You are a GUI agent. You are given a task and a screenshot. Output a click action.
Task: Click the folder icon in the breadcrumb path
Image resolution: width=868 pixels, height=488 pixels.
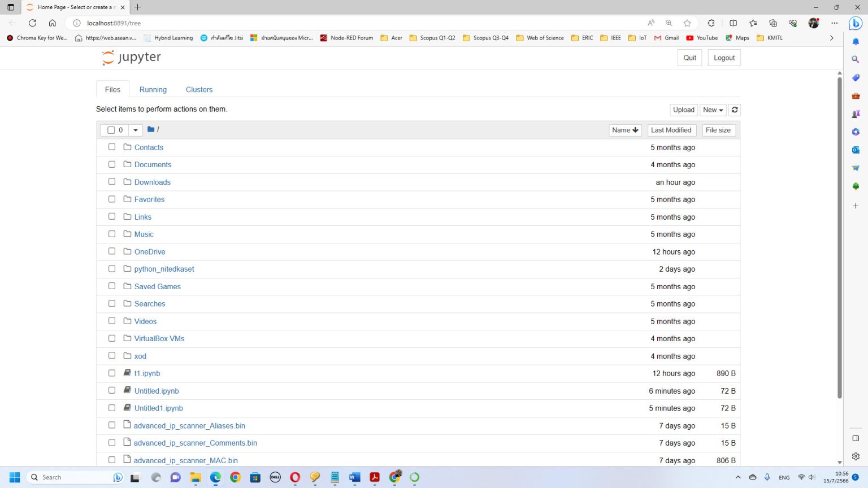[x=150, y=129]
